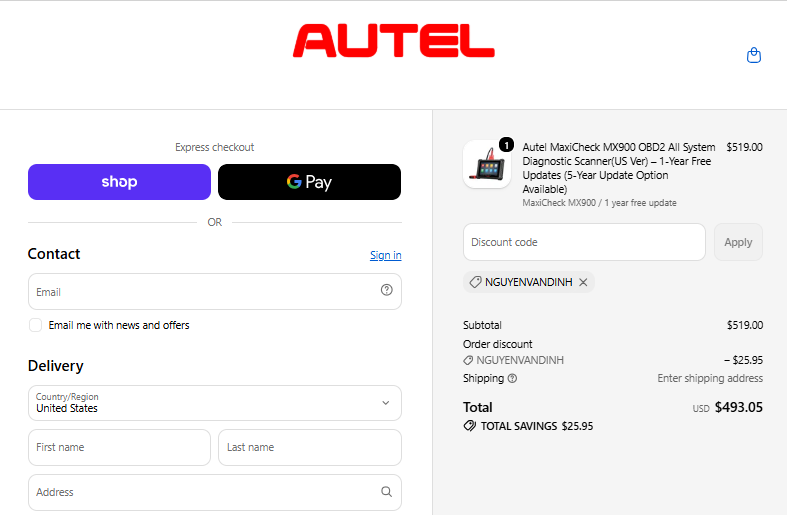This screenshot has height=515, width=787.
Task: Click the email field help question icon
Action: (386, 290)
